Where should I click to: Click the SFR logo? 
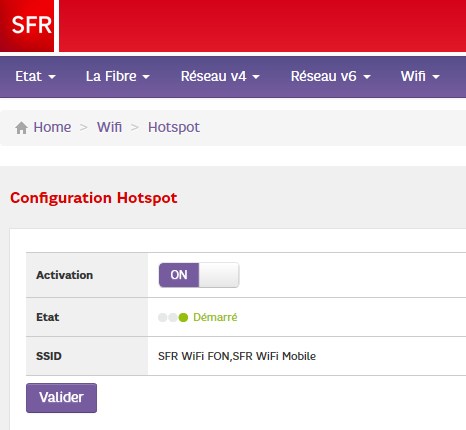tap(27, 26)
